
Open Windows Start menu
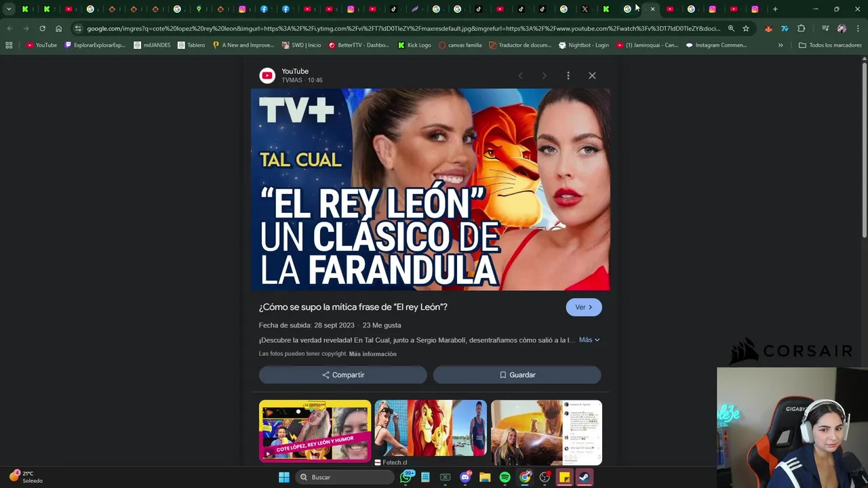[x=284, y=477]
